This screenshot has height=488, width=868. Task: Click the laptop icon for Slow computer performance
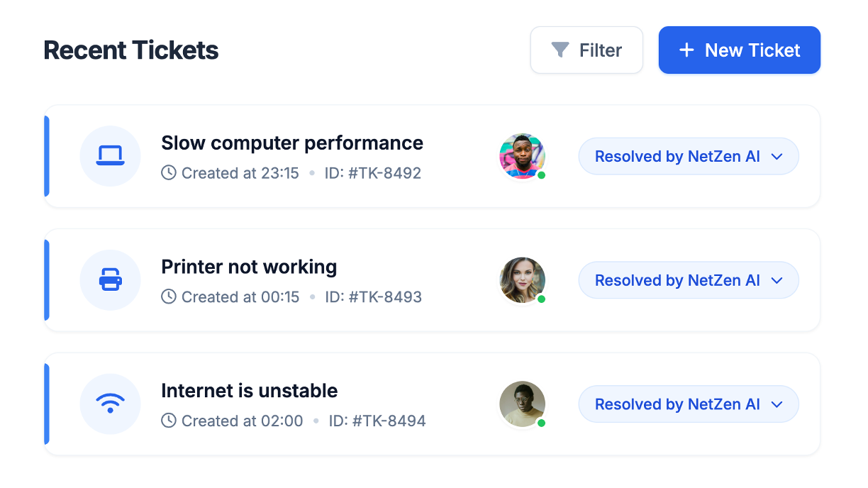point(110,156)
